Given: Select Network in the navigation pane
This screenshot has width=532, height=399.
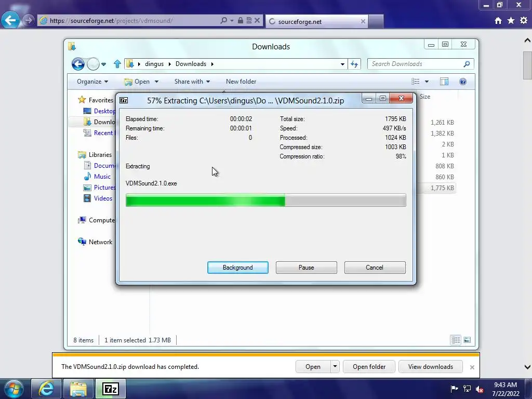Looking at the screenshot, I should pyautogui.click(x=96, y=242).
